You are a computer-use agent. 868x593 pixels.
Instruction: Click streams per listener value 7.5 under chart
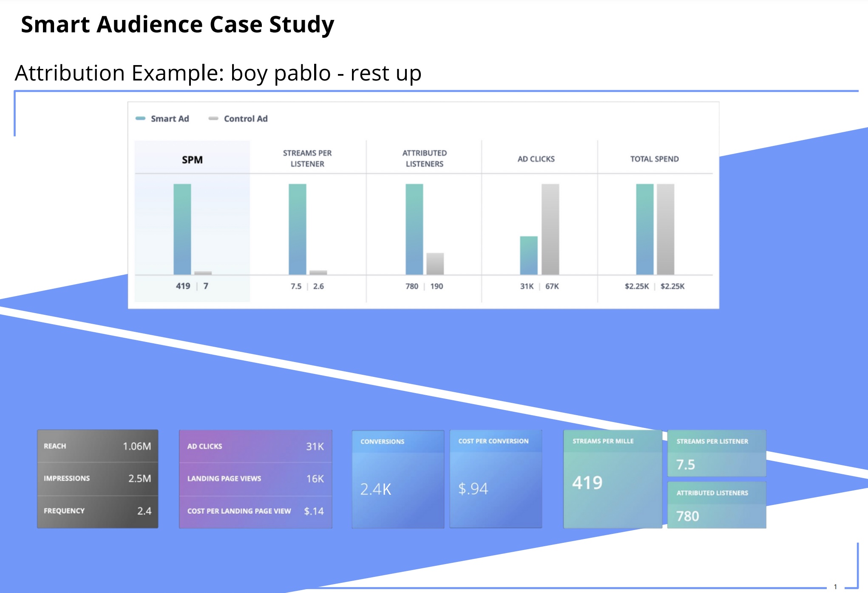click(x=296, y=286)
